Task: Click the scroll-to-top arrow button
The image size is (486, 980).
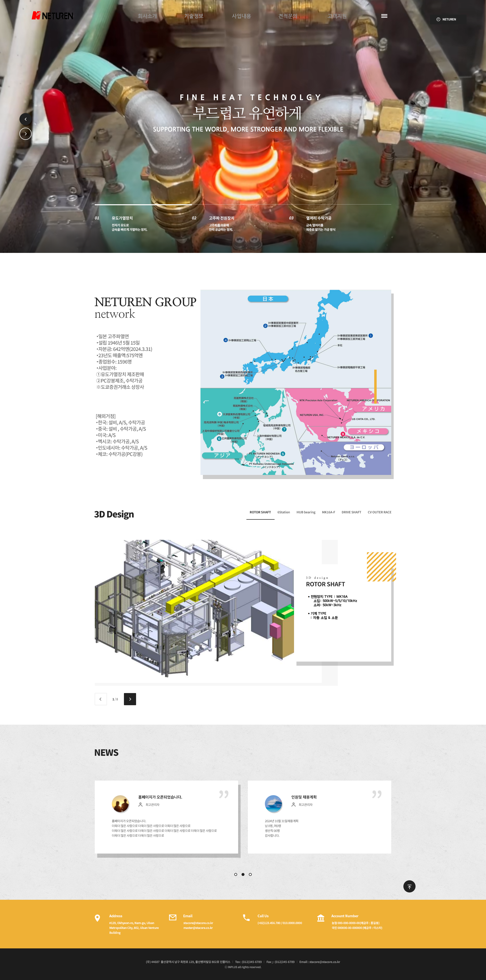Action: (409, 886)
